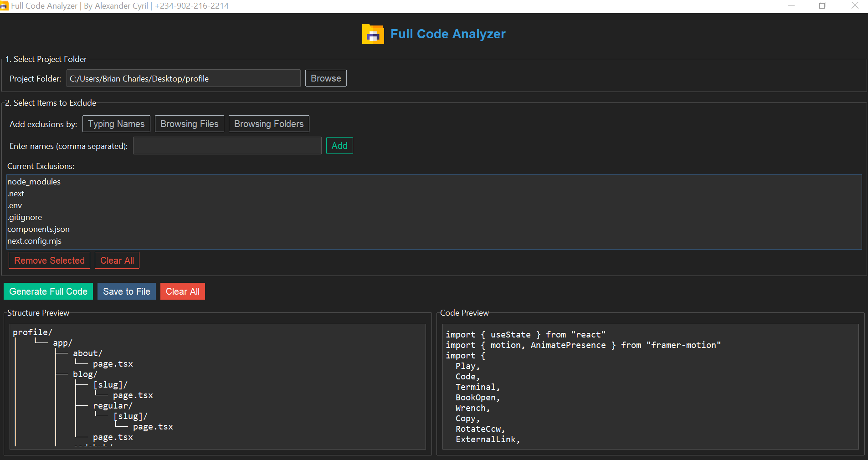Image resolution: width=868 pixels, height=460 pixels.
Task: Switch to Typing Names exclusion mode
Action: tap(116, 124)
